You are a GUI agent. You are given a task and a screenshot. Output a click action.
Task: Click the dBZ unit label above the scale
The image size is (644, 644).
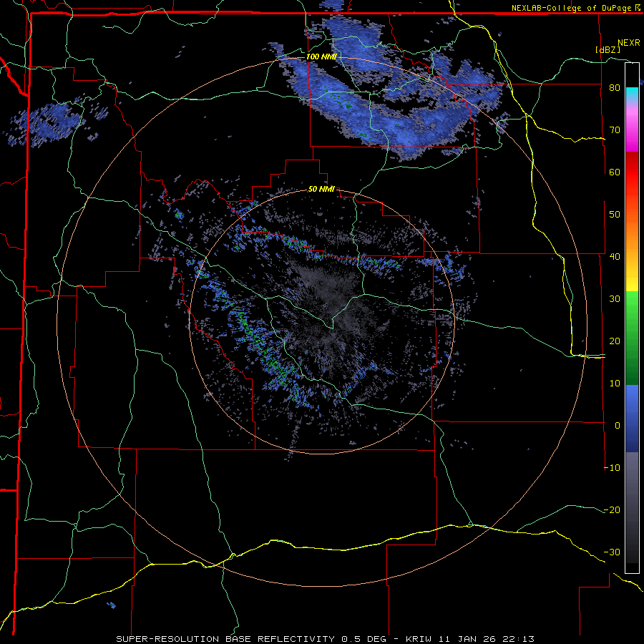[608, 49]
